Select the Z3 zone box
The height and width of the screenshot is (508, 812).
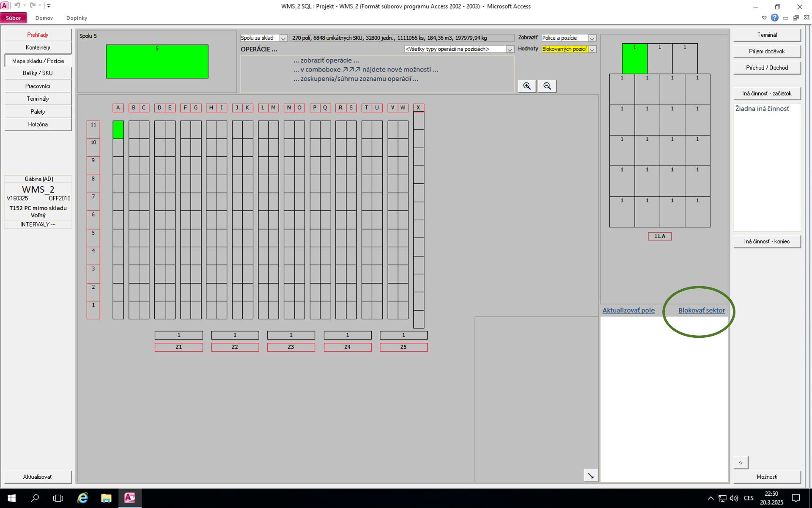click(x=291, y=347)
